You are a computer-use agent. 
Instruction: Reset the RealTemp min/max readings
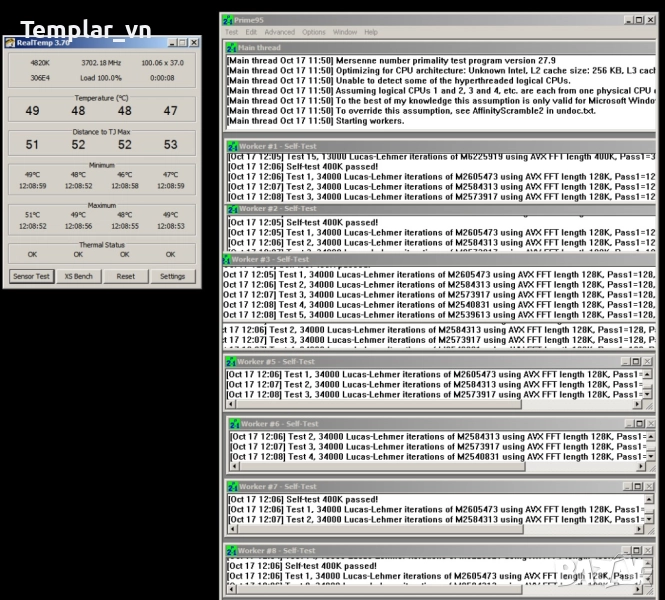[125, 276]
